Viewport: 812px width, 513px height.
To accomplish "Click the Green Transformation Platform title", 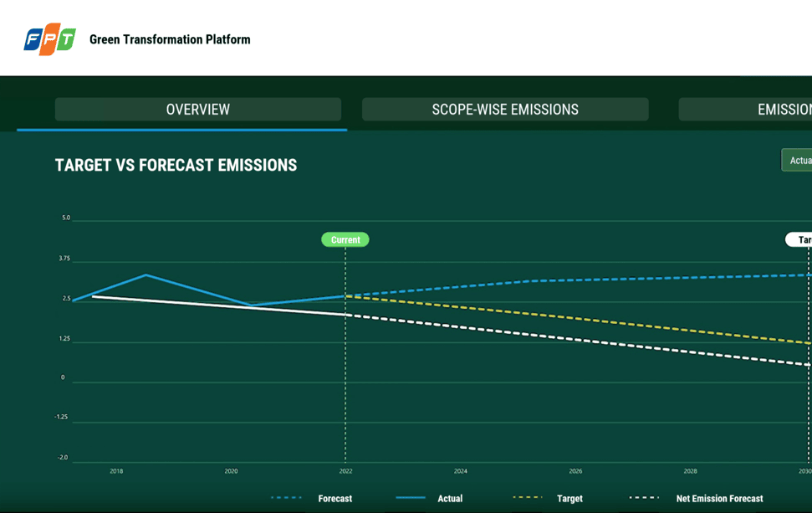I will click(x=170, y=39).
